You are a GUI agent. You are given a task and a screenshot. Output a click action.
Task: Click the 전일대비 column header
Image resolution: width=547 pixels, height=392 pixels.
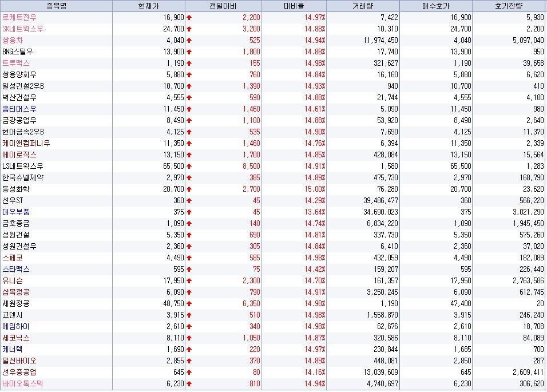click(x=223, y=6)
